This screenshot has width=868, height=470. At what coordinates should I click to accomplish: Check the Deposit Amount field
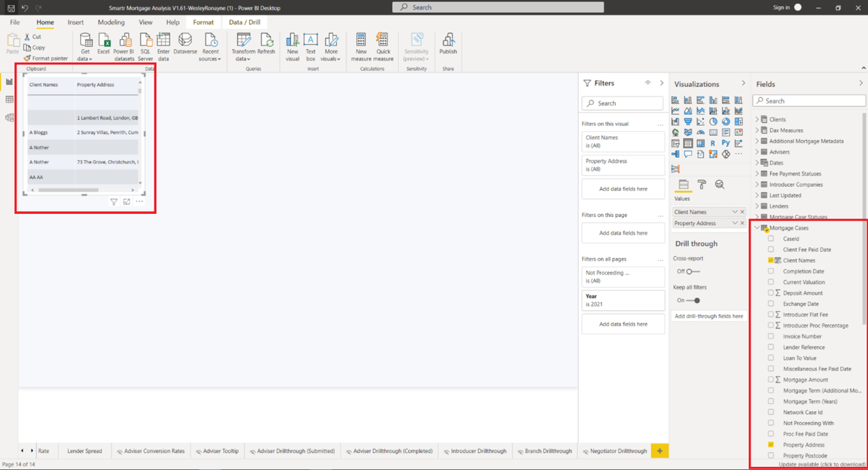(x=770, y=293)
